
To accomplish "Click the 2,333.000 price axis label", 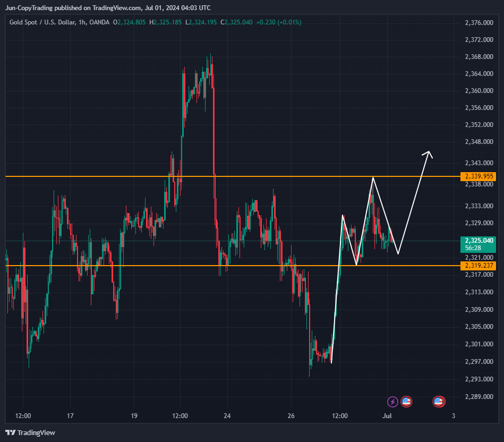I will coord(479,206).
